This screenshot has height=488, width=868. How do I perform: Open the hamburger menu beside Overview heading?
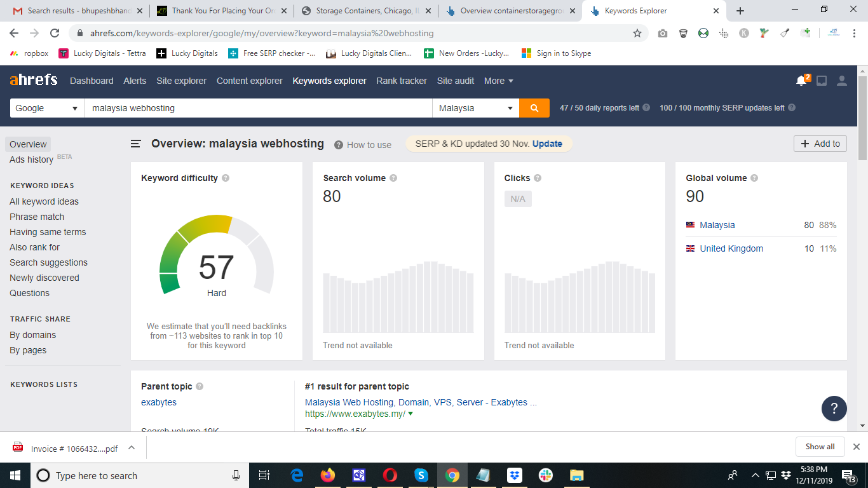pos(135,144)
